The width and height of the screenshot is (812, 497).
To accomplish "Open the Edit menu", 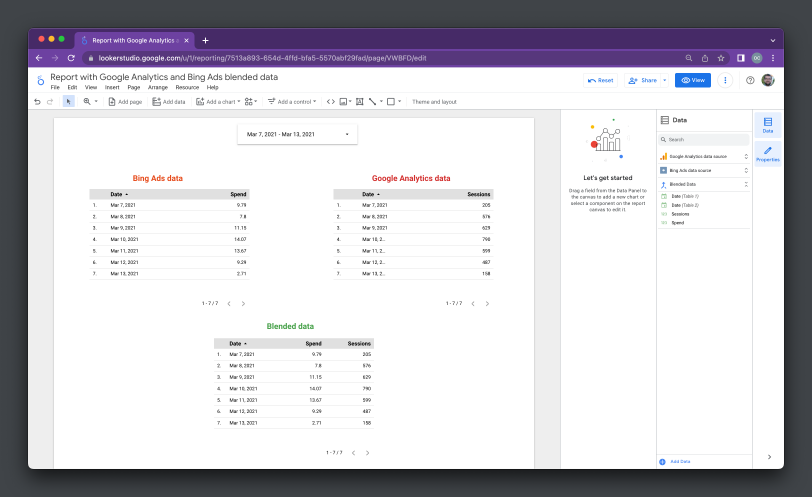I will tap(72, 87).
